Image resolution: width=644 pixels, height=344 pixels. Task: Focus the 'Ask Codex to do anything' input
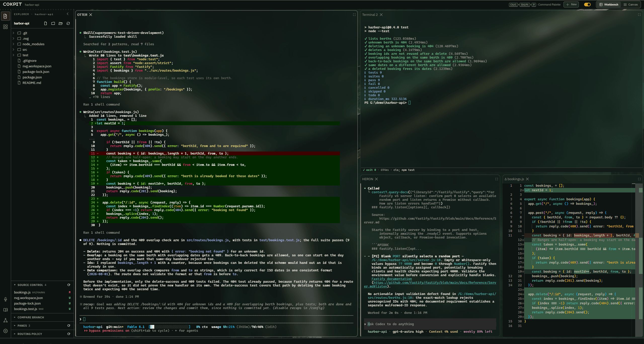pos(430,324)
